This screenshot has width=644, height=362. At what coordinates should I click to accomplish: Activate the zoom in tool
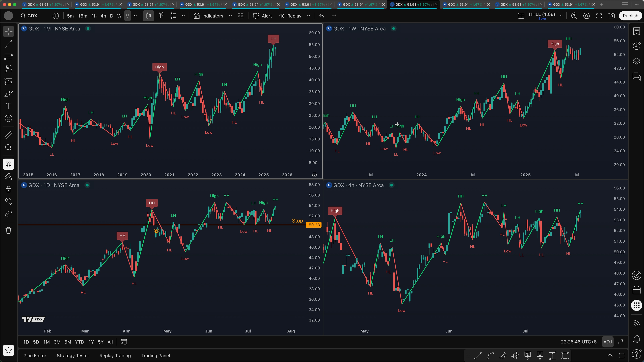pyautogui.click(x=9, y=147)
